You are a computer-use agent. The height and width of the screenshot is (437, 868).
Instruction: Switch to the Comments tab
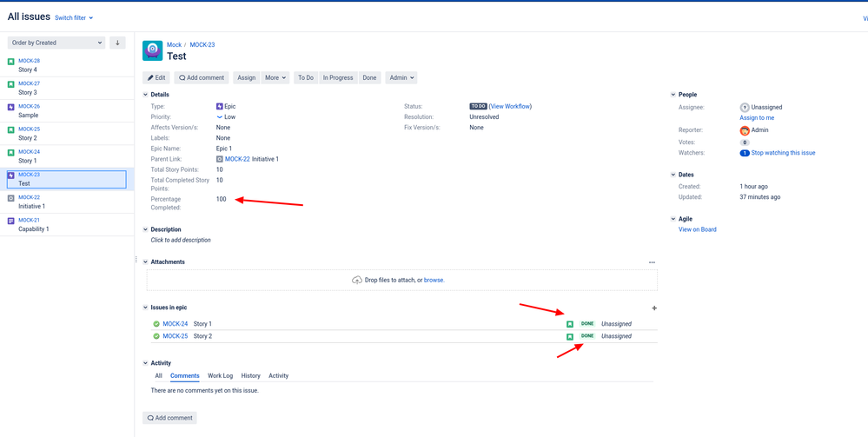coord(185,375)
